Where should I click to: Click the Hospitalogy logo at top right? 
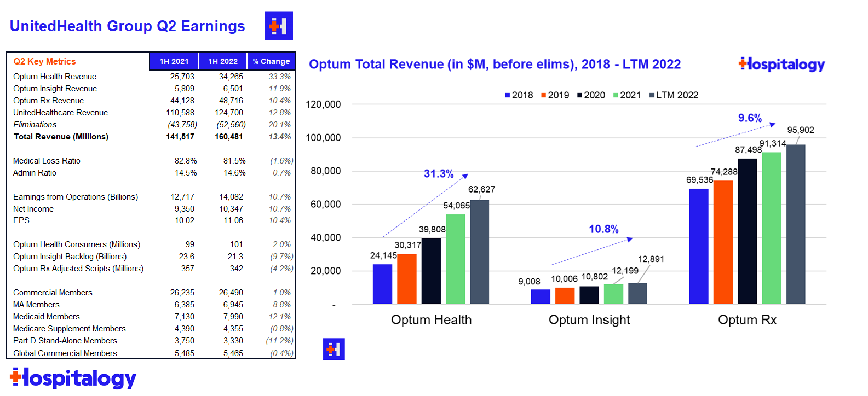click(x=781, y=65)
